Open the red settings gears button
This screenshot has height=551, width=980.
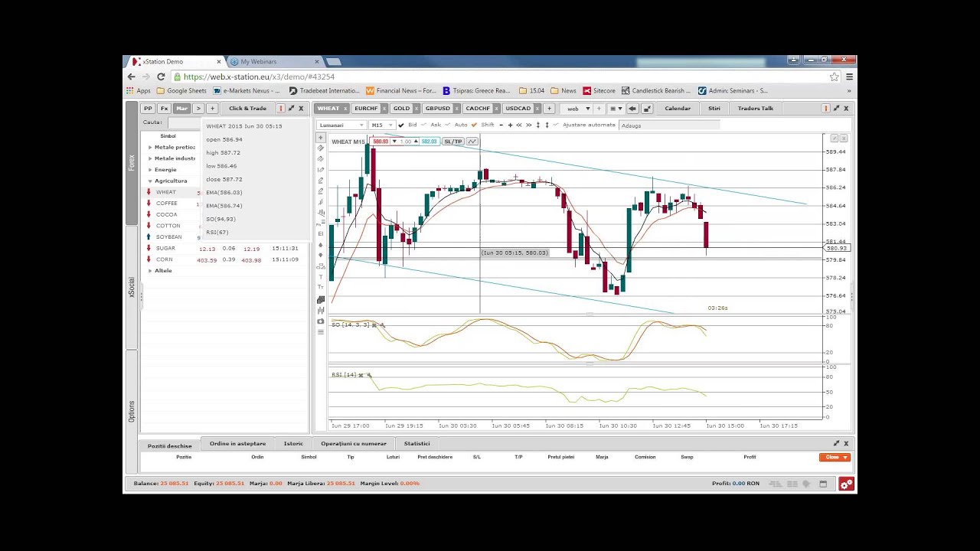coord(846,484)
